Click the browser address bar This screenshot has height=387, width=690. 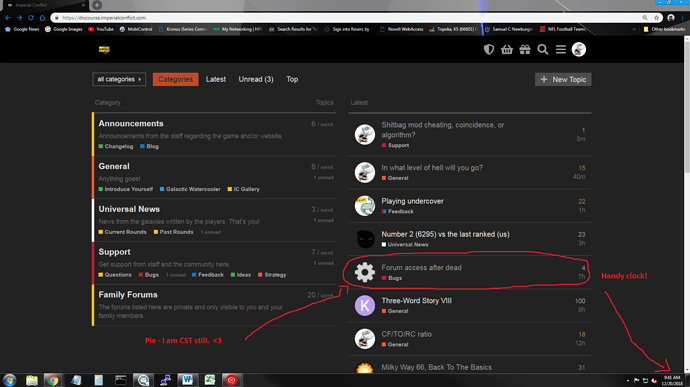(x=348, y=18)
